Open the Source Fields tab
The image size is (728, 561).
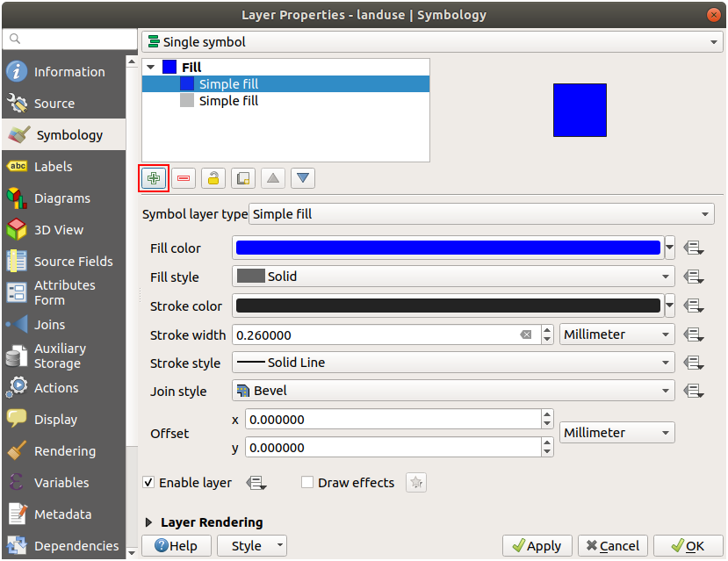[x=73, y=262]
